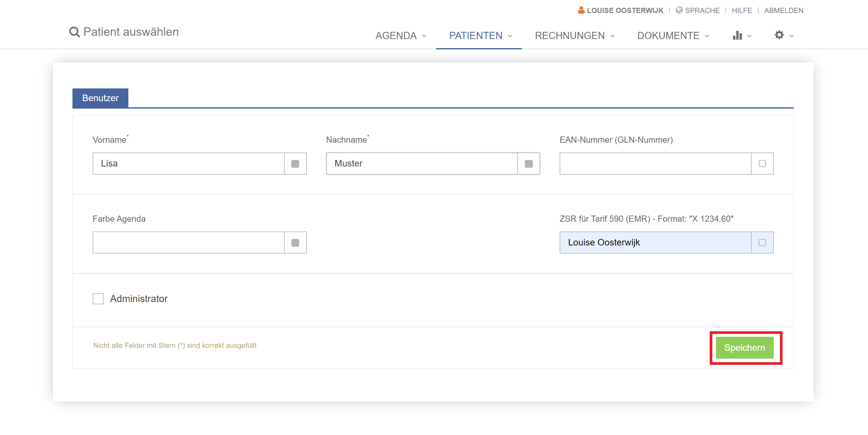Toggle the checkbox next to Nachname field
Viewport: 868px width, 435px height.
point(529,164)
